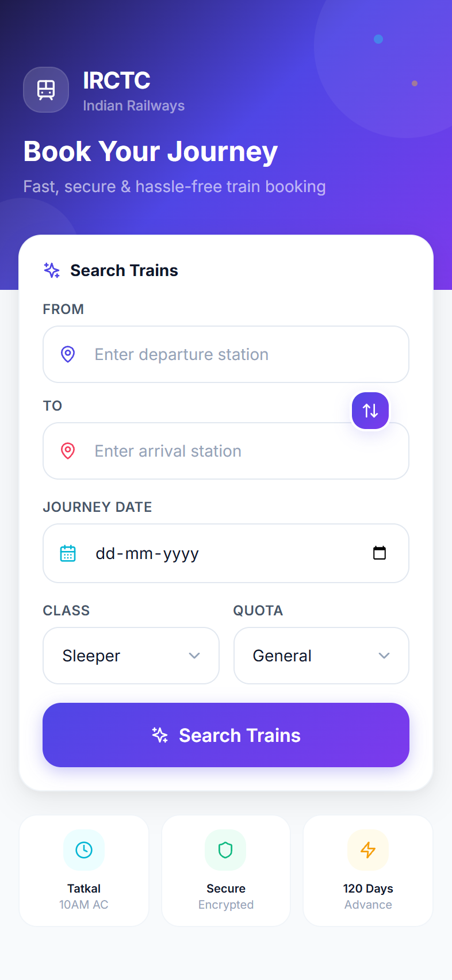452x980 pixels.
Task: Open the Quota dropdown showing General
Action: pos(321,656)
